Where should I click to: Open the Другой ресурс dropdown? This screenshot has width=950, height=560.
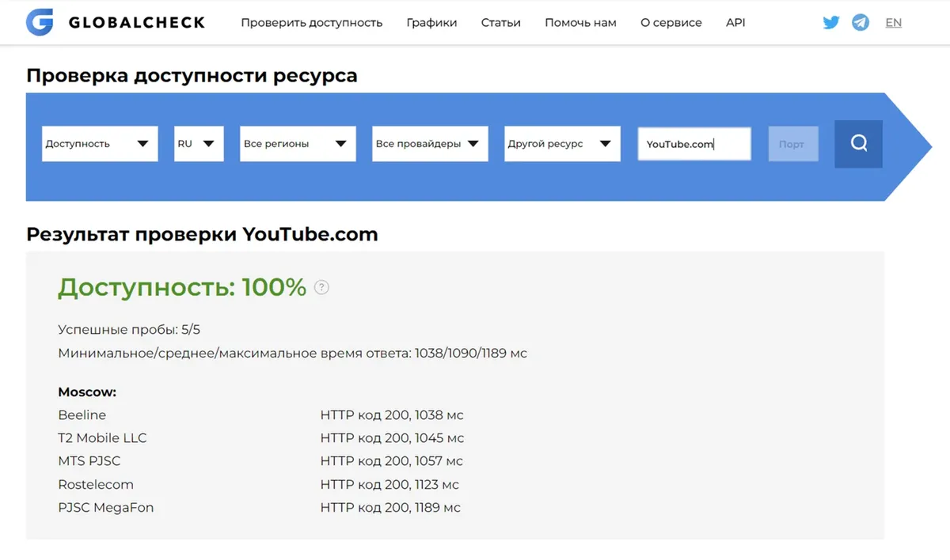coord(562,144)
